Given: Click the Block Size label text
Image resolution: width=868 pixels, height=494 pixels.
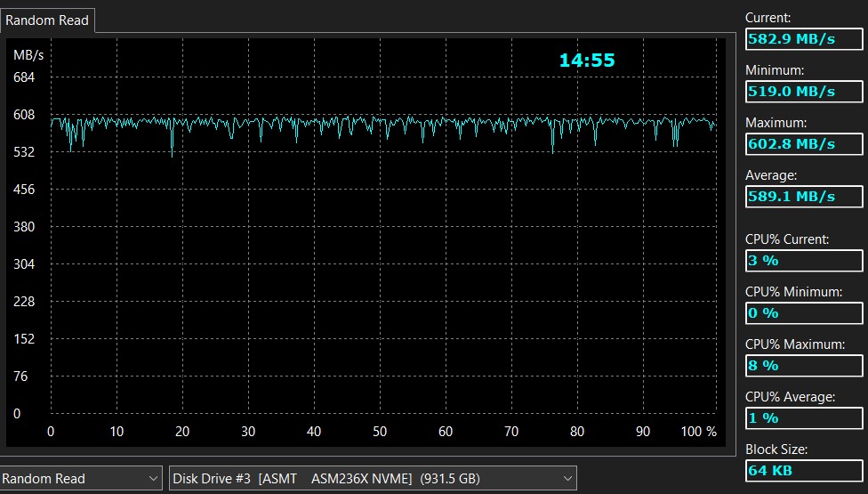Looking at the screenshot, I should click(x=776, y=449).
